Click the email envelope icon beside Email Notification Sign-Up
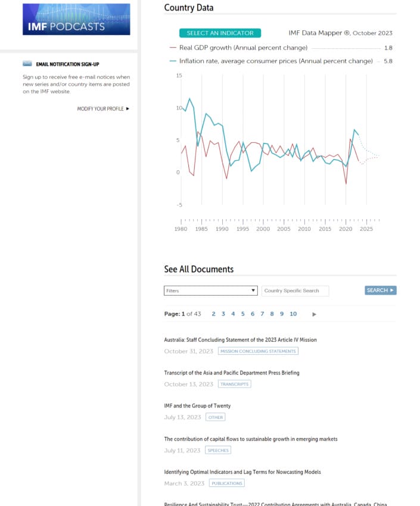The height and width of the screenshot is (506, 420). pos(26,64)
